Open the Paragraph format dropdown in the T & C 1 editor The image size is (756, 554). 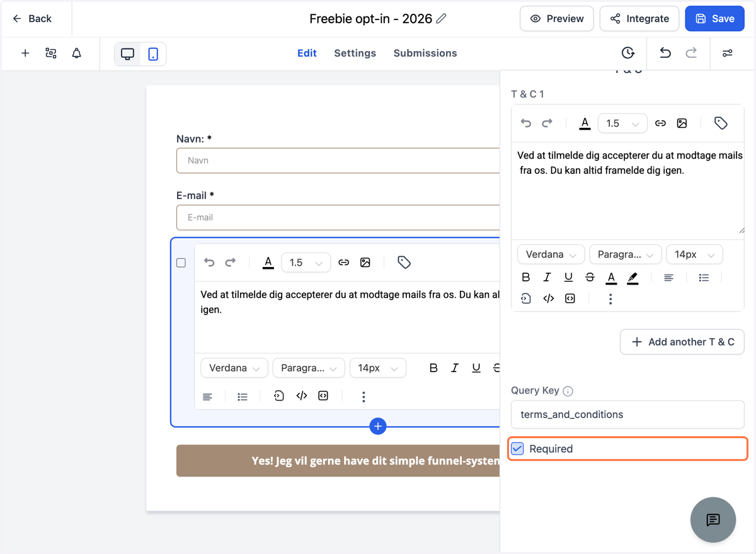pyautogui.click(x=626, y=254)
